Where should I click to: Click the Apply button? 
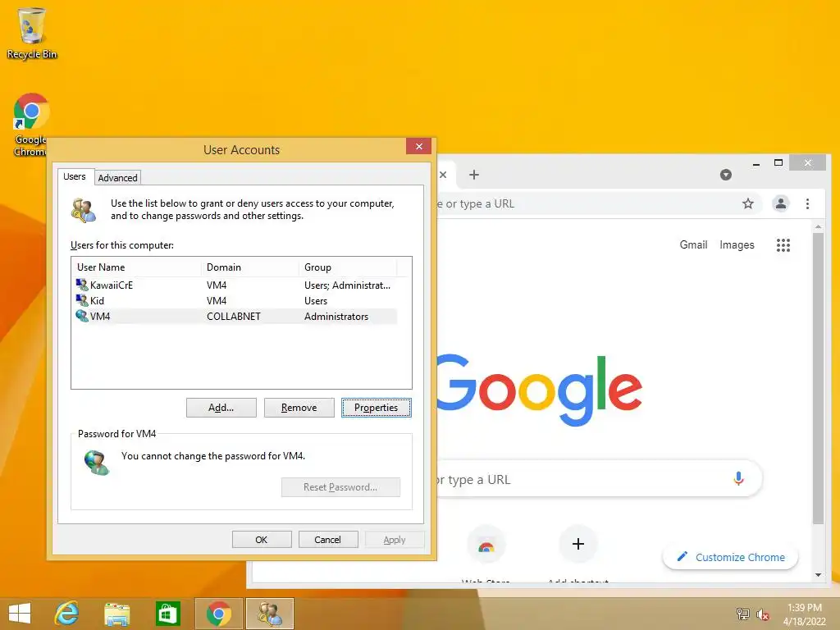click(395, 540)
